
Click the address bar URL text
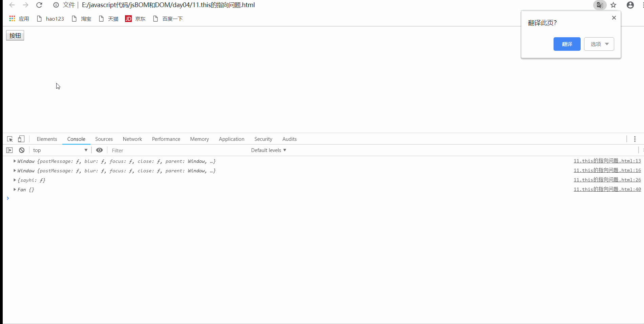click(x=168, y=5)
